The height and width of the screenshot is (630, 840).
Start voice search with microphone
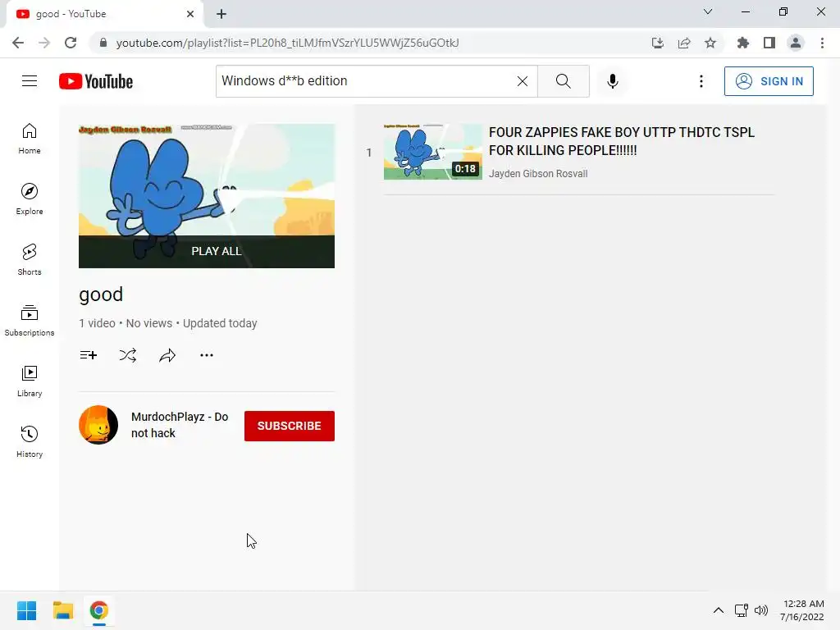point(612,81)
